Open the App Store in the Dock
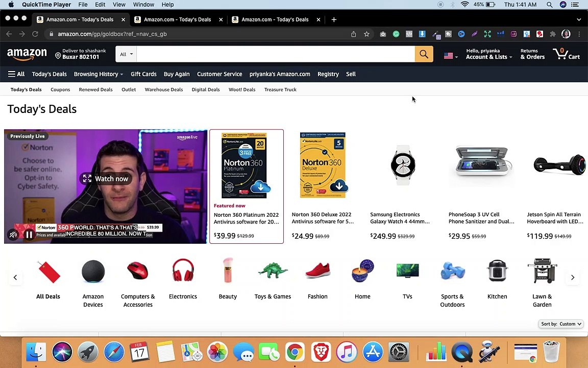Screen dimensions: 588x368 point(373,352)
